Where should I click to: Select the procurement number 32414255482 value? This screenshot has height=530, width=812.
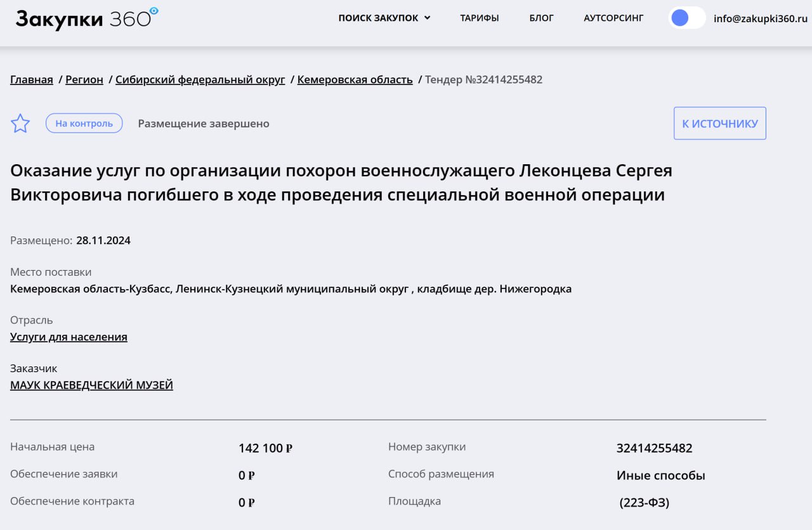[654, 448]
